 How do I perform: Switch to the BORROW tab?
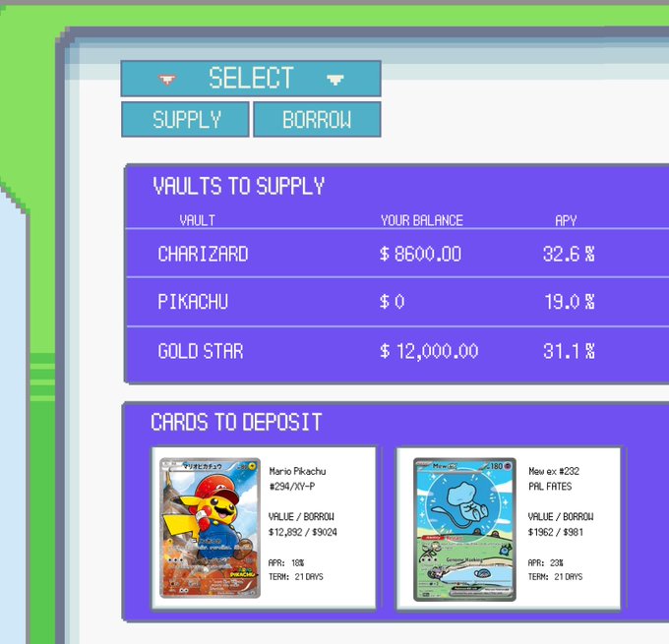pos(317,119)
